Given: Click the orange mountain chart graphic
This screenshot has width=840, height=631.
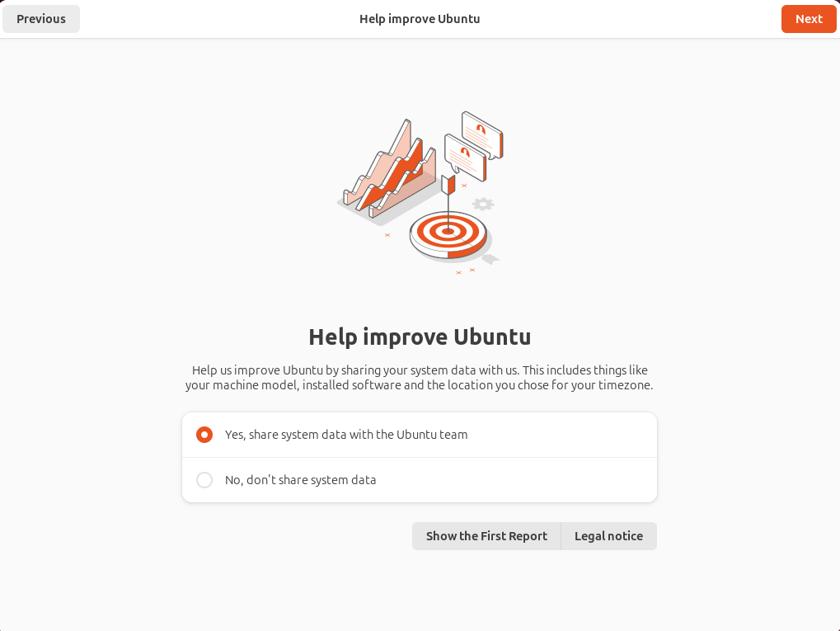Looking at the screenshot, I should pos(390,169).
